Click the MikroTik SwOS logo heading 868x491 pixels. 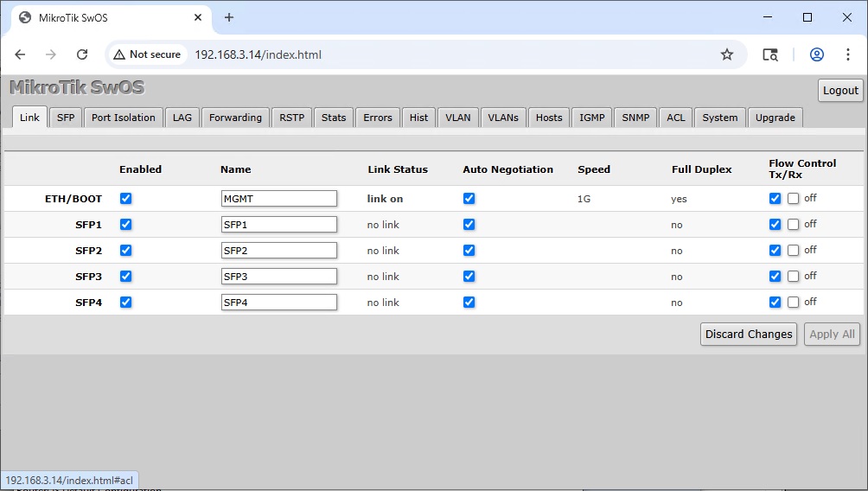(77, 87)
